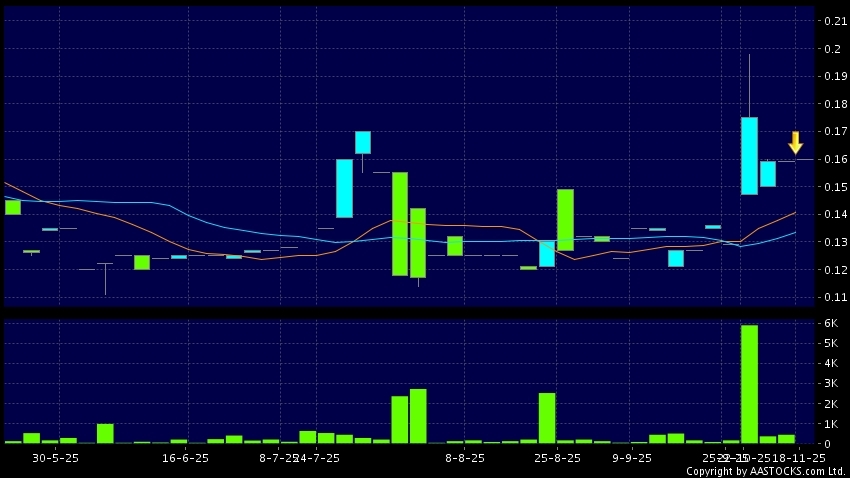Click the yellow down arrow marker
This screenshot has height=478, width=850.
tap(795, 142)
